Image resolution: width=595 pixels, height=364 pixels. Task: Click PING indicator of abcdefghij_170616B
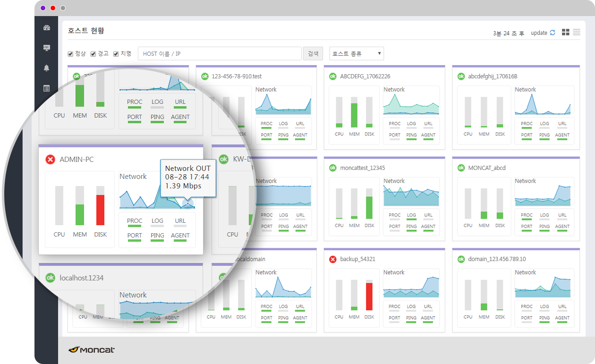[544, 136]
